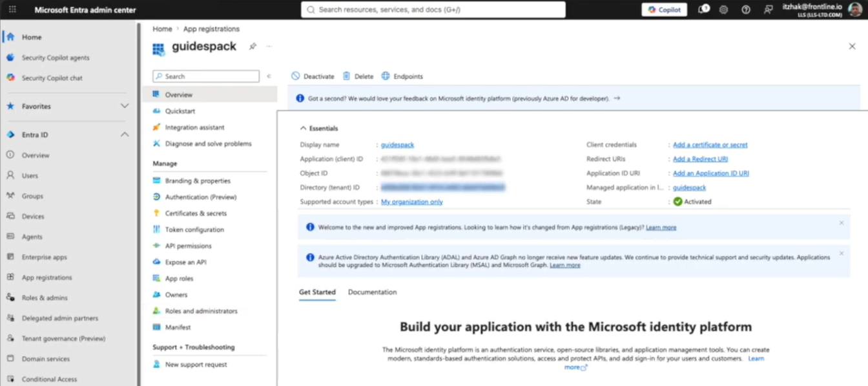This screenshot has height=386, width=868.
Task: Open the Endpoints toolbar button
Action: [402, 76]
